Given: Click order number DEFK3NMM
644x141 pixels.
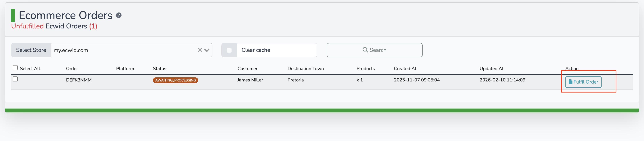Looking at the screenshot, I should (x=79, y=80).
